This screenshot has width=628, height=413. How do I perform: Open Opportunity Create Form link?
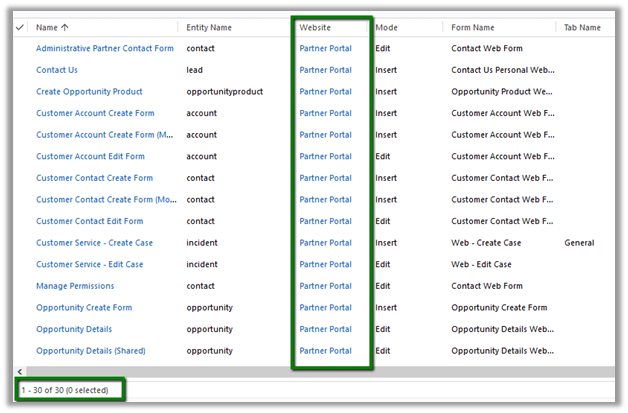[x=84, y=308]
